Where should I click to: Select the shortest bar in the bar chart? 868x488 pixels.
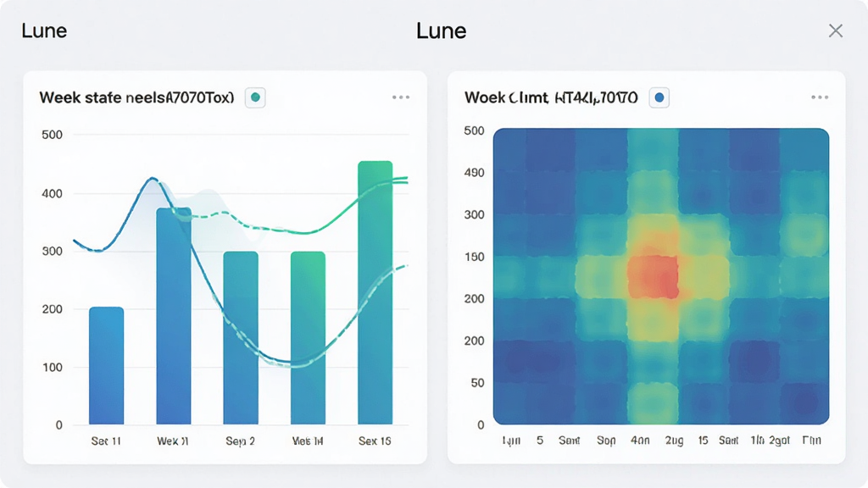tap(106, 366)
